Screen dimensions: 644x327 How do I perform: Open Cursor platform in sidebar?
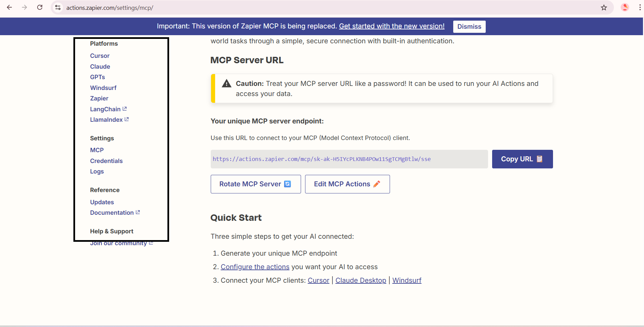[100, 56]
